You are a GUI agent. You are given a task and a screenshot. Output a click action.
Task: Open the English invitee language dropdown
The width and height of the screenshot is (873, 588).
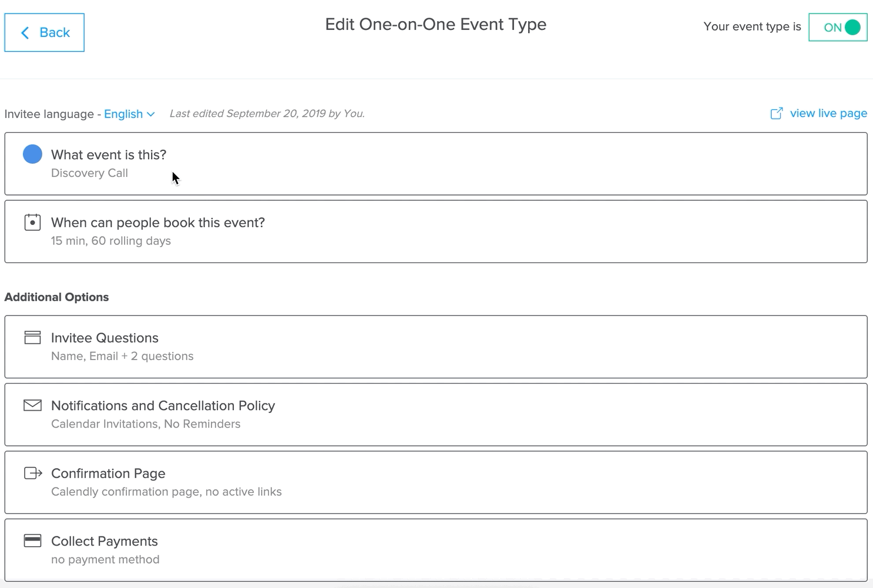coord(129,114)
